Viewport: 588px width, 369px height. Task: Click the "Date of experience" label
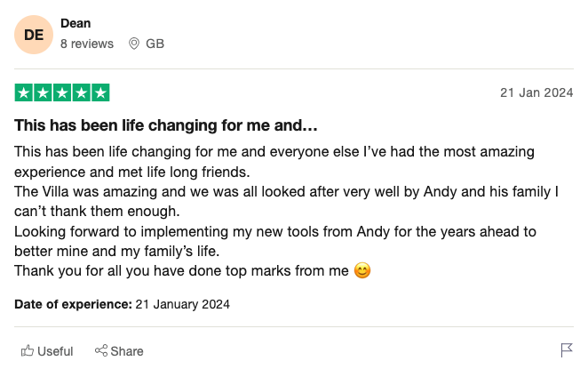point(73,304)
